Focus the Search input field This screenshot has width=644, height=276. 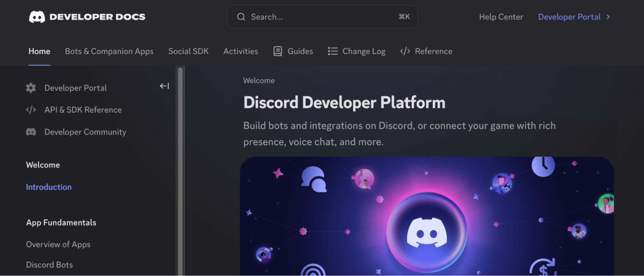[x=322, y=17]
